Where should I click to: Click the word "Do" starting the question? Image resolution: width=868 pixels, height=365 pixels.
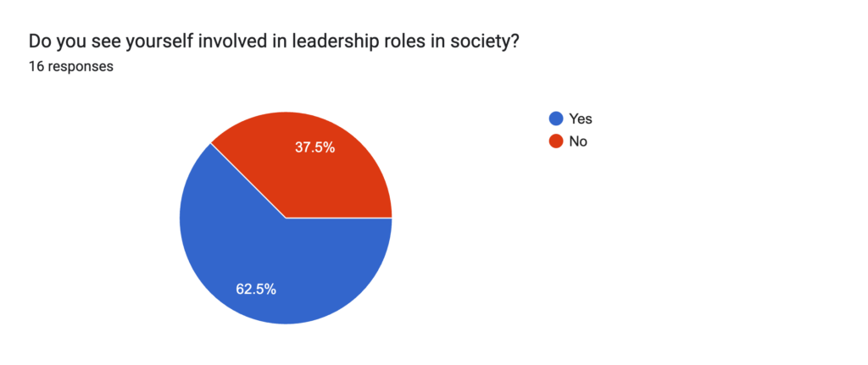(39, 41)
